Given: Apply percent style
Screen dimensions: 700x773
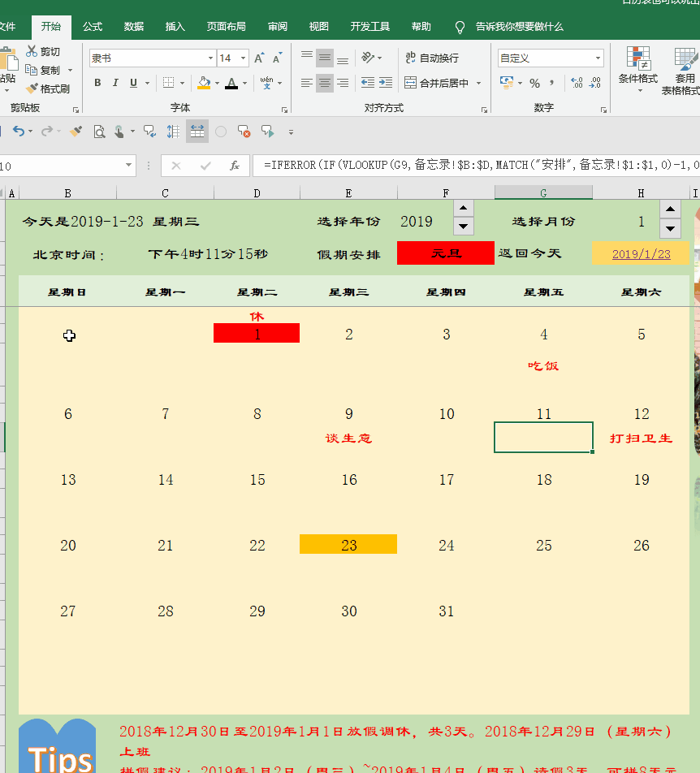Looking at the screenshot, I should pyautogui.click(x=535, y=83).
